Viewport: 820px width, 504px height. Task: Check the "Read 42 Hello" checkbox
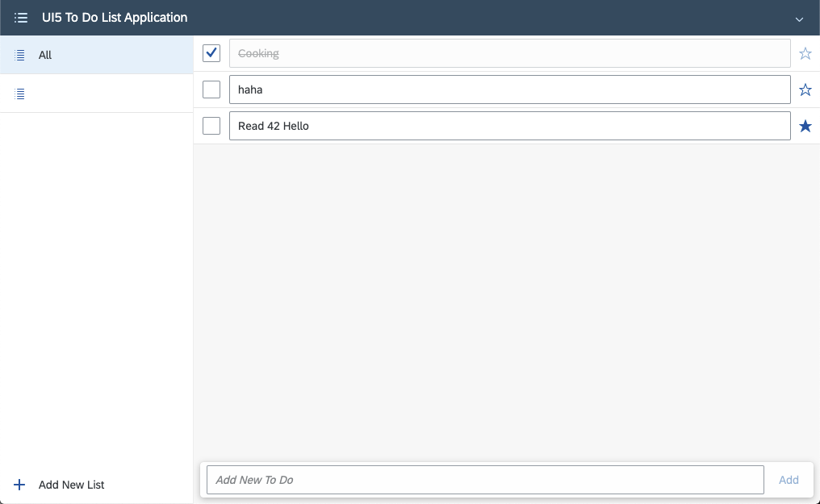(211, 125)
